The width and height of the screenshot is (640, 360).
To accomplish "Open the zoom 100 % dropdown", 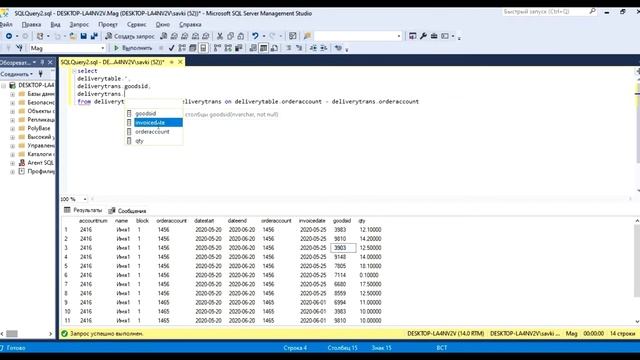I will coord(84,199).
